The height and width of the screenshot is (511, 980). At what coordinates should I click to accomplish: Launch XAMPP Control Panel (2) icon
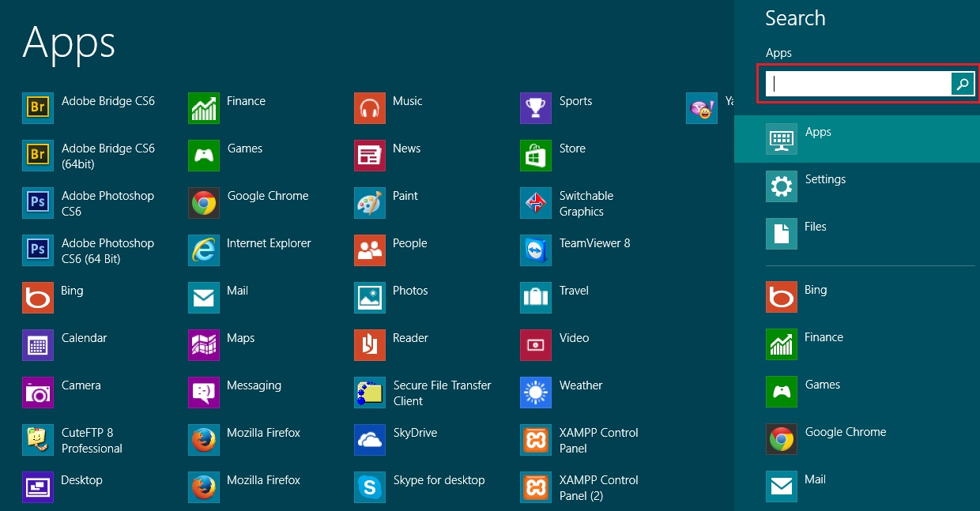point(536,487)
